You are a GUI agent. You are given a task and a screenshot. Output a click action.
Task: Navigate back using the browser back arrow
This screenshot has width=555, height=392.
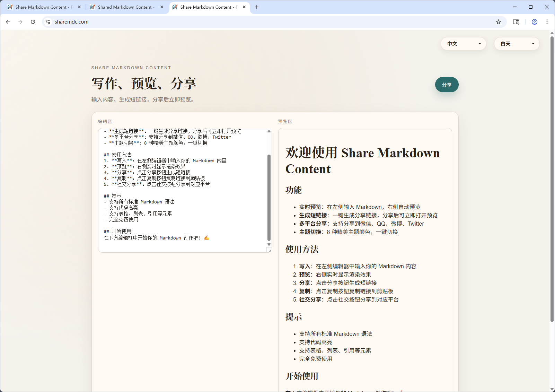pyautogui.click(x=8, y=21)
